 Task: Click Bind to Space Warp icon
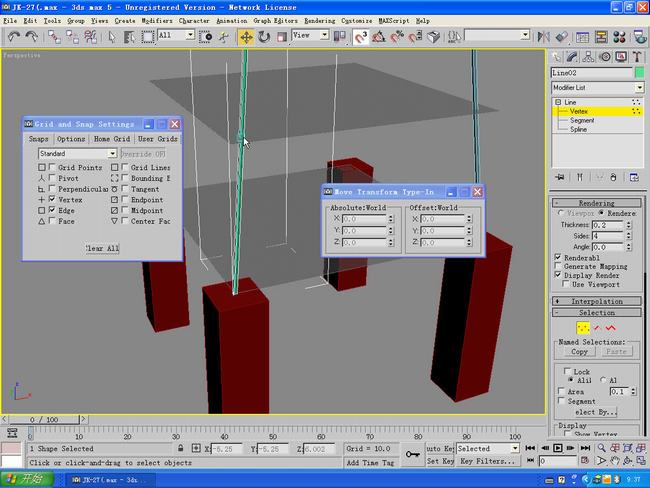pyautogui.click(x=90, y=37)
